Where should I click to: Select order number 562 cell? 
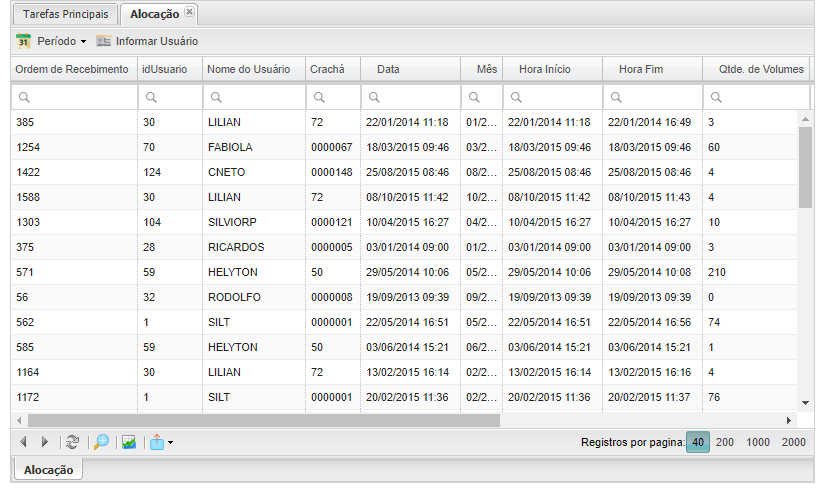(74, 322)
